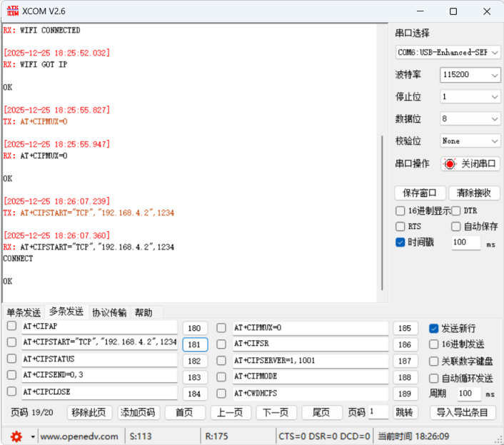
Task: Click the 页码 page number input field
Action: (378, 412)
